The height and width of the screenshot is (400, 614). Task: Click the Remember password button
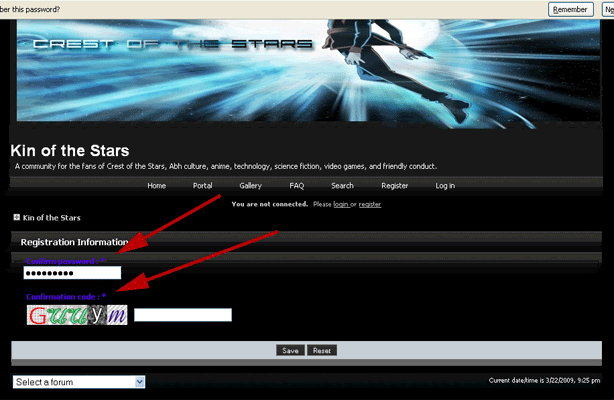[571, 9]
